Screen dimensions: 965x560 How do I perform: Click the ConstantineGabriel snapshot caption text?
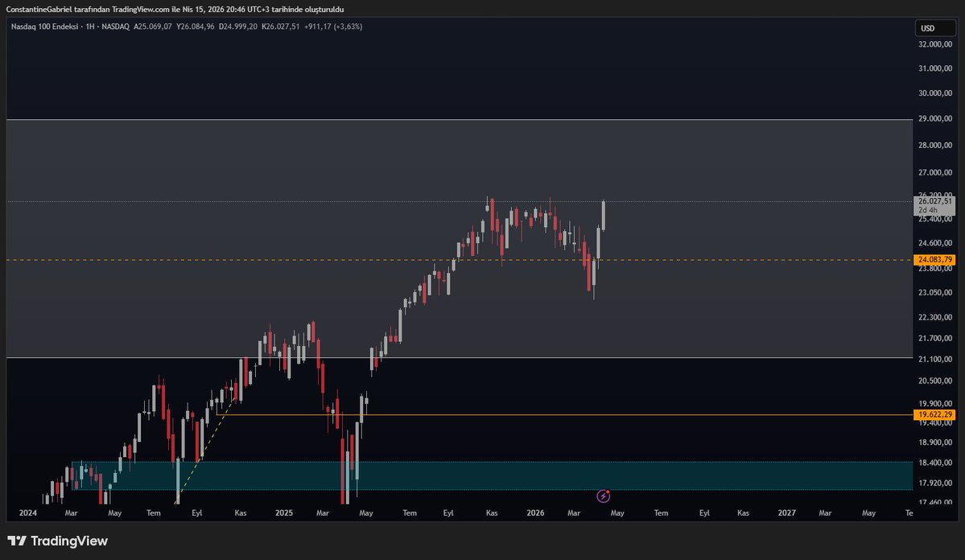[175, 9]
